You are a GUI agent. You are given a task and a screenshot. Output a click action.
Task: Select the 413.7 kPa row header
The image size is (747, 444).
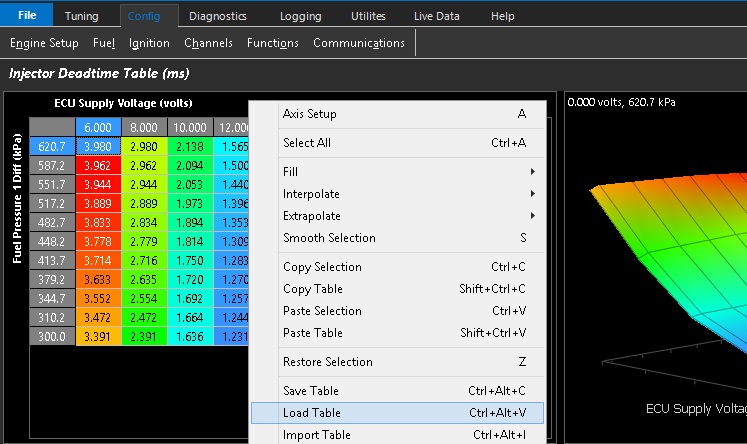click(x=52, y=261)
